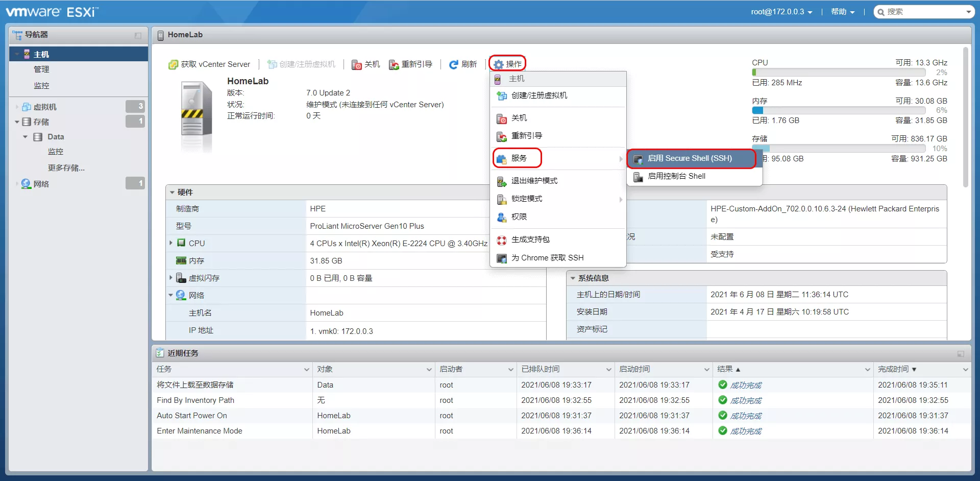This screenshot has width=980, height=481.
Task: Click the reboot (重新引导) toolbar icon
Action: [x=394, y=65]
